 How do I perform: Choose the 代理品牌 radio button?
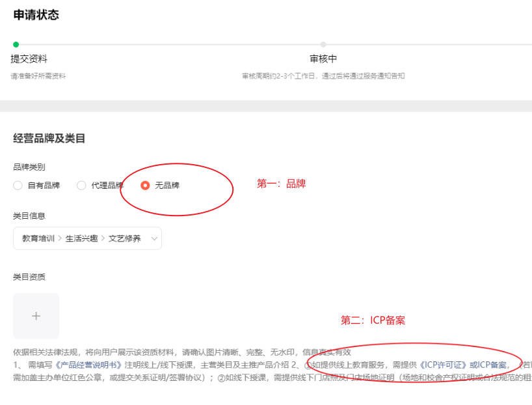click(81, 186)
